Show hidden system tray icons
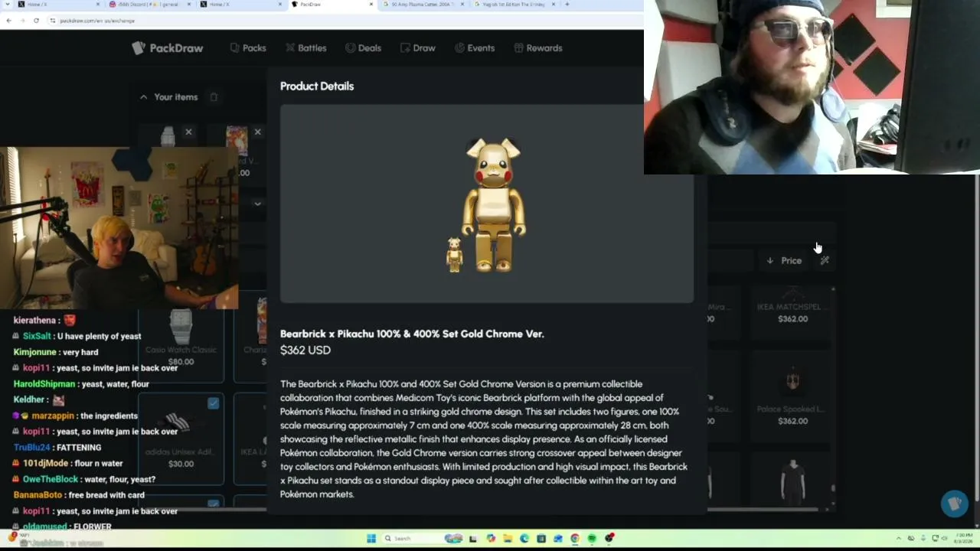The width and height of the screenshot is (980, 551). click(x=900, y=539)
